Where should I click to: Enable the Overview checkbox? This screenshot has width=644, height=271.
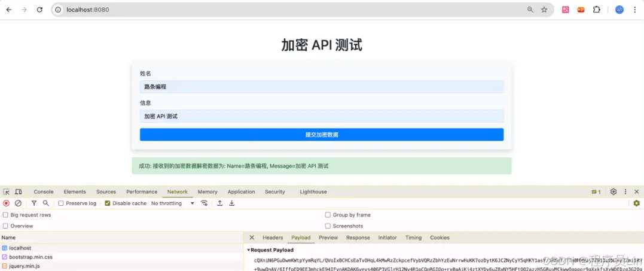pos(5,226)
